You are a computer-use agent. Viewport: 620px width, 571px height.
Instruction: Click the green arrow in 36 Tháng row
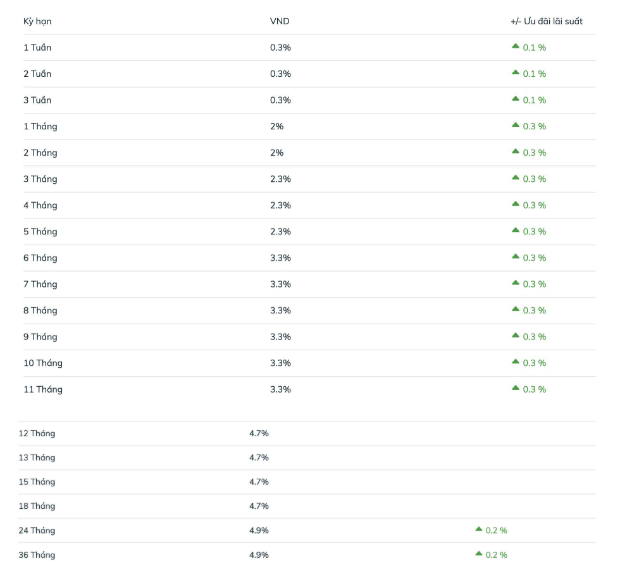[478, 553]
